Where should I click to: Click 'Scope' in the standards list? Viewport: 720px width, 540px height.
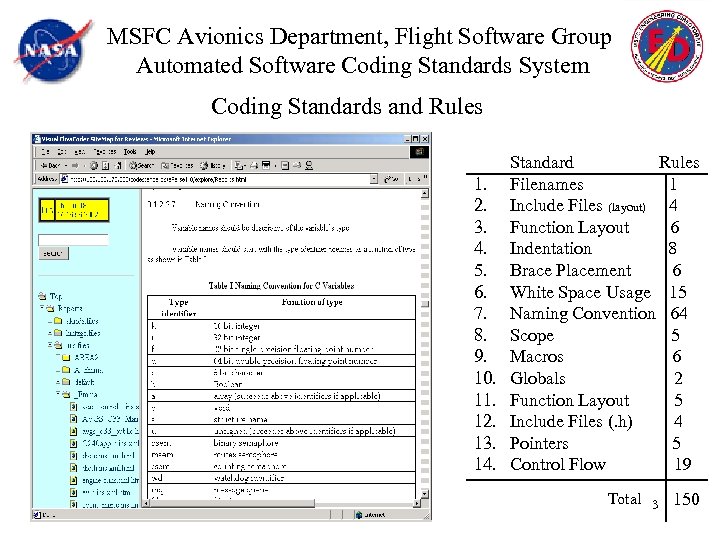click(x=532, y=336)
